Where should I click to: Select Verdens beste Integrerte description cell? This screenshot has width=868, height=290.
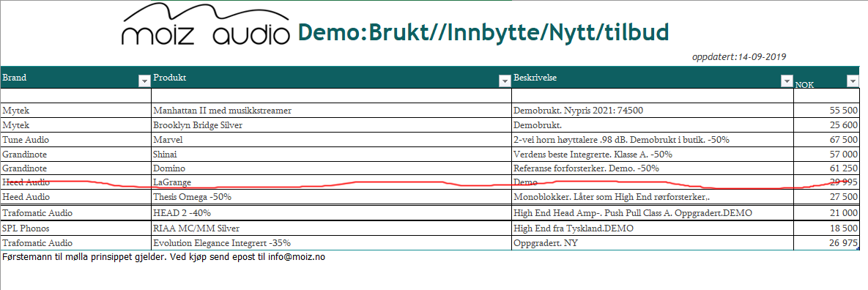tap(652, 154)
